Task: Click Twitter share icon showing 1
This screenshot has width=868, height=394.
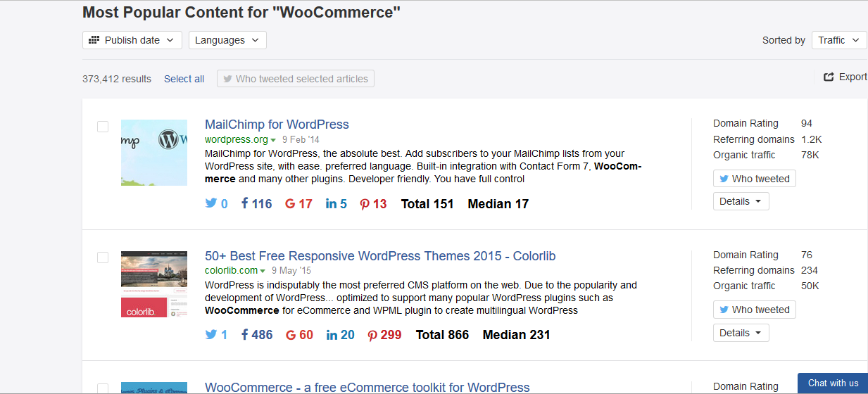Action: pyautogui.click(x=211, y=334)
